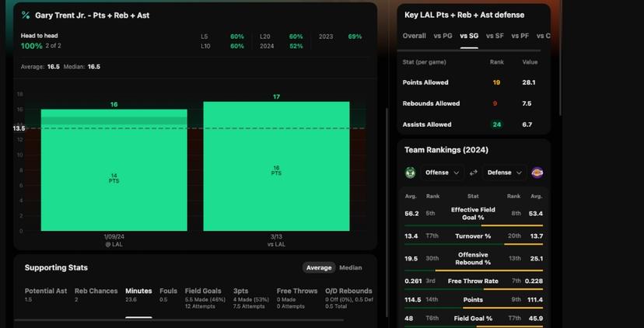Viewport: 644px width, 328px height.
Task: Select the vs PF tab
Action: 520,36
